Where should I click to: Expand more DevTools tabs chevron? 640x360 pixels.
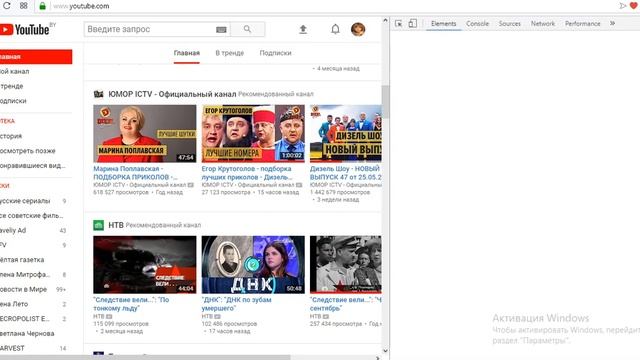tap(612, 23)
